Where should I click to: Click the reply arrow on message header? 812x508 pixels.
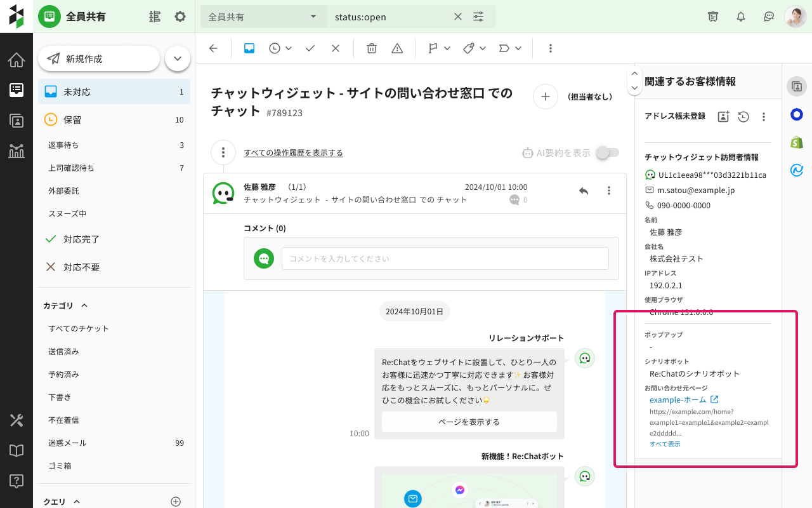[584, 190]
